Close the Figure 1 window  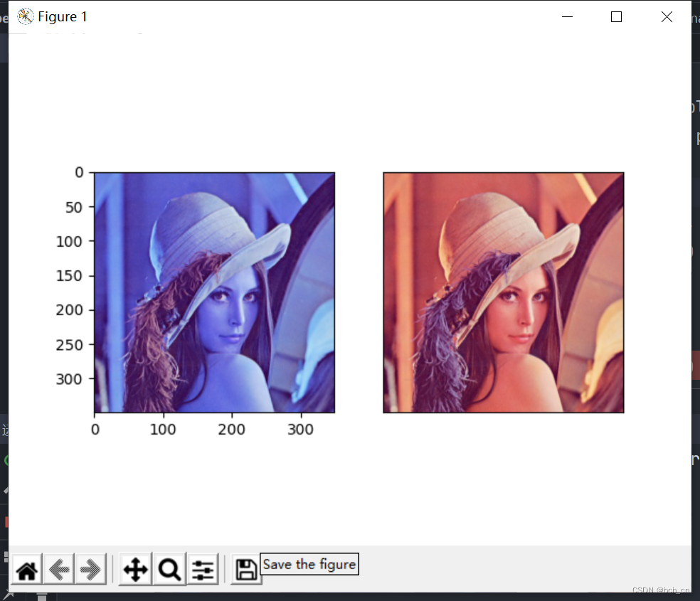(667, 17)
